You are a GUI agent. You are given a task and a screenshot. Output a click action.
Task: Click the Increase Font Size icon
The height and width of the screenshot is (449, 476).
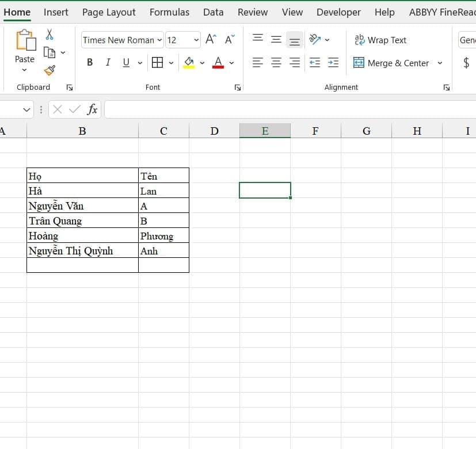211,39
